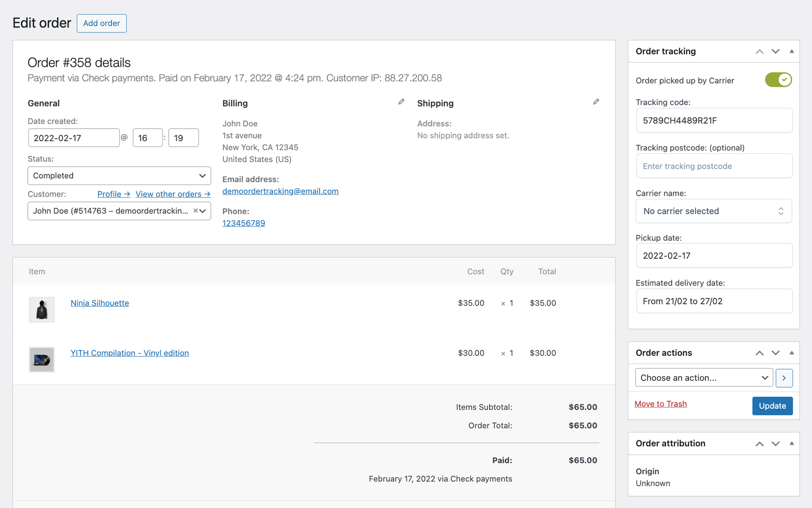Toggle Order picked up by Carrier switch

tap(778, 80)
